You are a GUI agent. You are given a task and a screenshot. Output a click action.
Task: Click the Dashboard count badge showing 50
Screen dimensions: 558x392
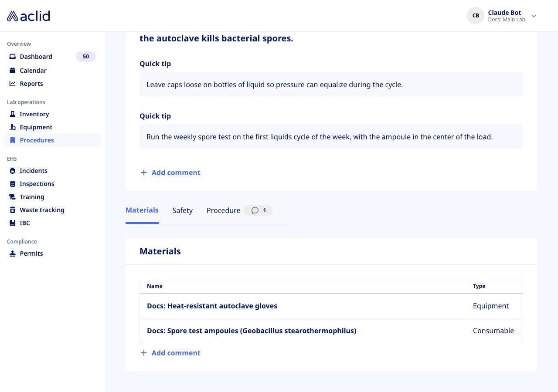click(x=86, y=57)
